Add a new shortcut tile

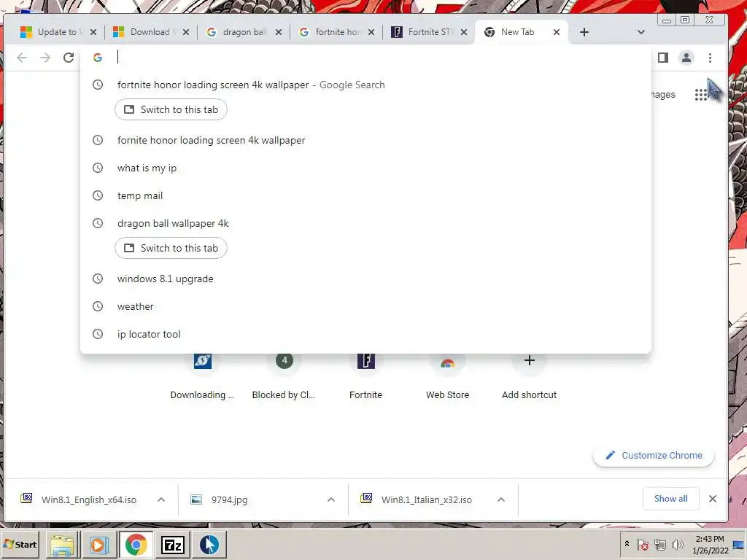[x=530, y=376]
